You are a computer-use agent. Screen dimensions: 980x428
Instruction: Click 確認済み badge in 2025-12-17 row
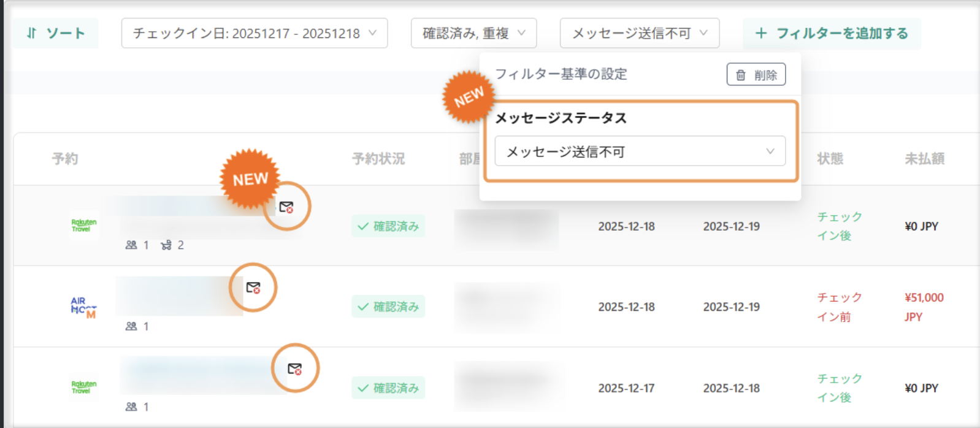coord(388,388)
